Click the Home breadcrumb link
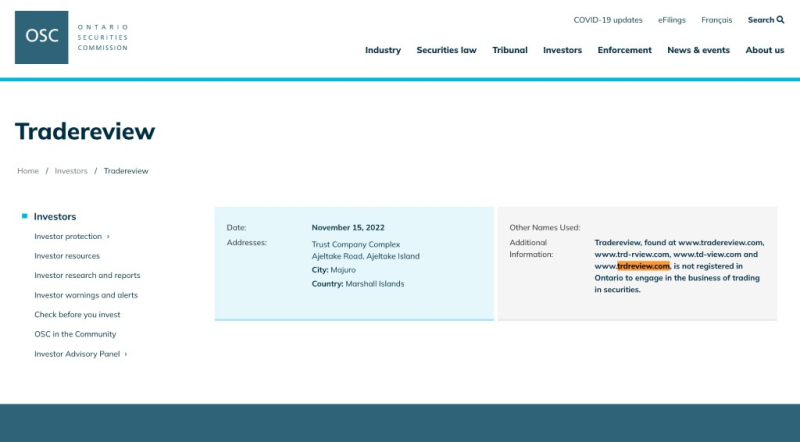Screen dimensions: 800x442 click(28, 171)
